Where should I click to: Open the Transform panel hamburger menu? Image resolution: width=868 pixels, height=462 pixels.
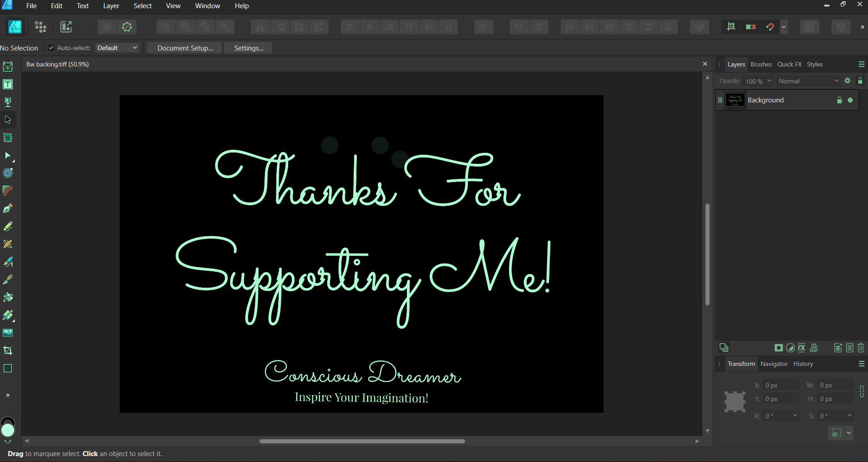click(x=862, y=364)
